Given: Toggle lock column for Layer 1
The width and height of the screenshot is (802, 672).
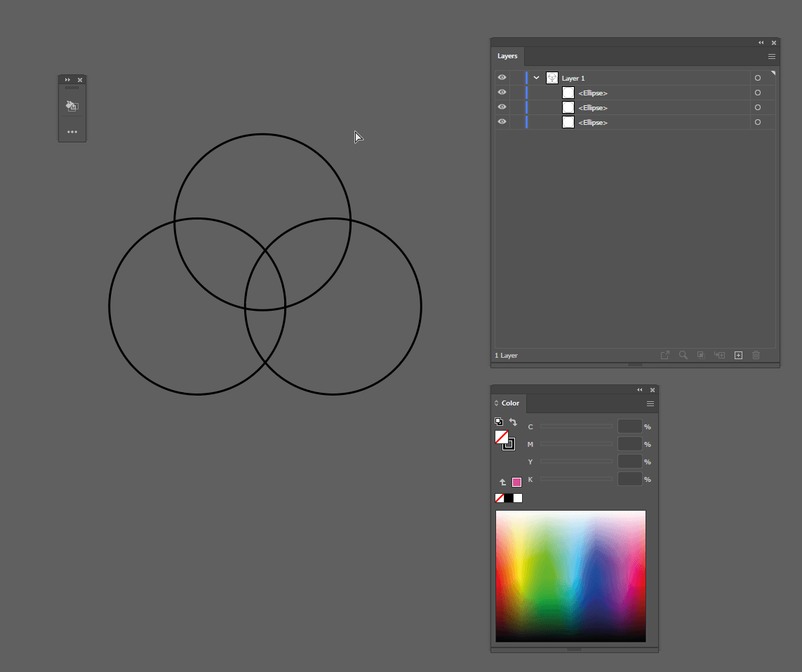Looking at the screenshot, I should (x=516, y=78).
